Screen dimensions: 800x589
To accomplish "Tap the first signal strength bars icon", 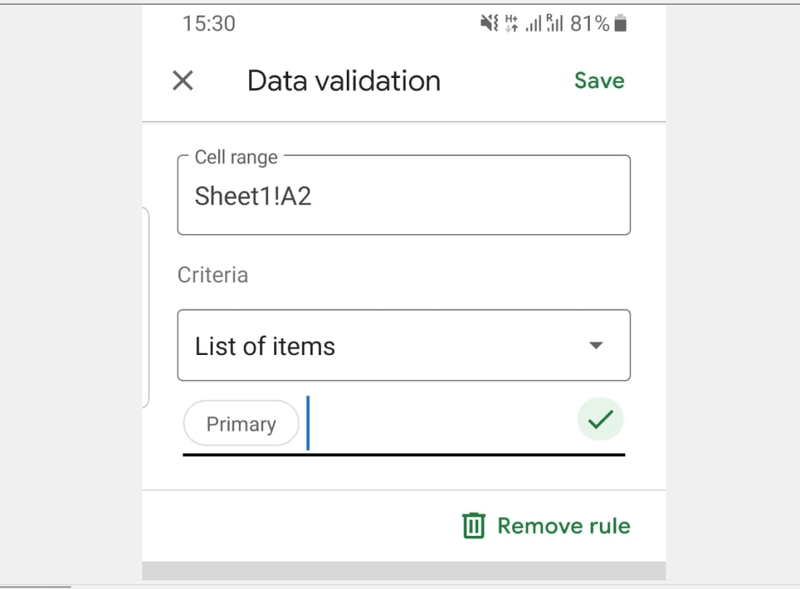I will click(533, 23).
